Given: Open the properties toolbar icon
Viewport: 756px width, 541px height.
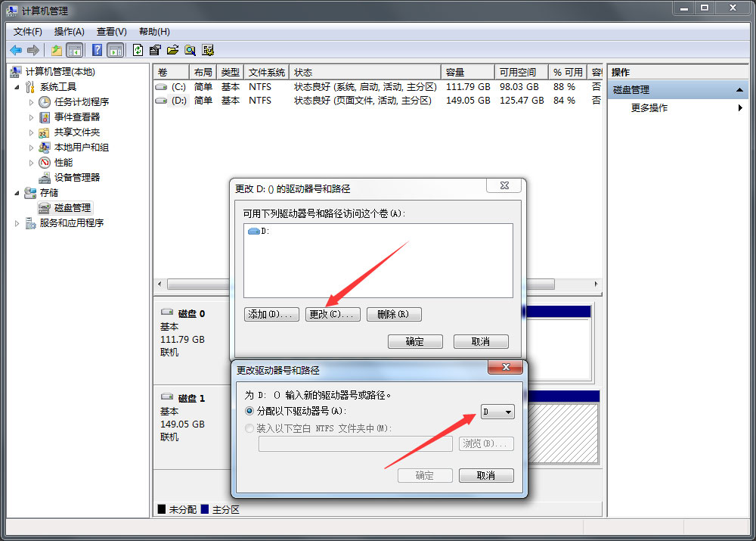Looking at the screenshot, I should pyautogui.click(x=155, y=50).
